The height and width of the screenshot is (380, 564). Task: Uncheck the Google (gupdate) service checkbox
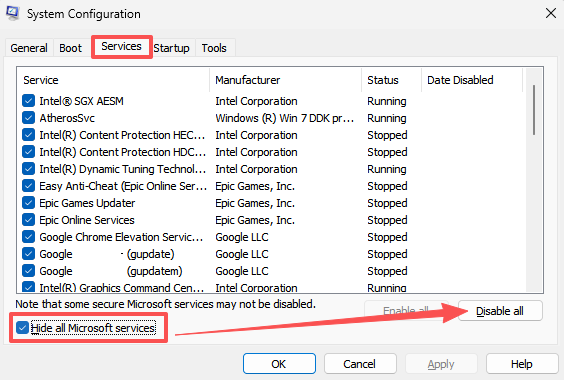(28, 254)
